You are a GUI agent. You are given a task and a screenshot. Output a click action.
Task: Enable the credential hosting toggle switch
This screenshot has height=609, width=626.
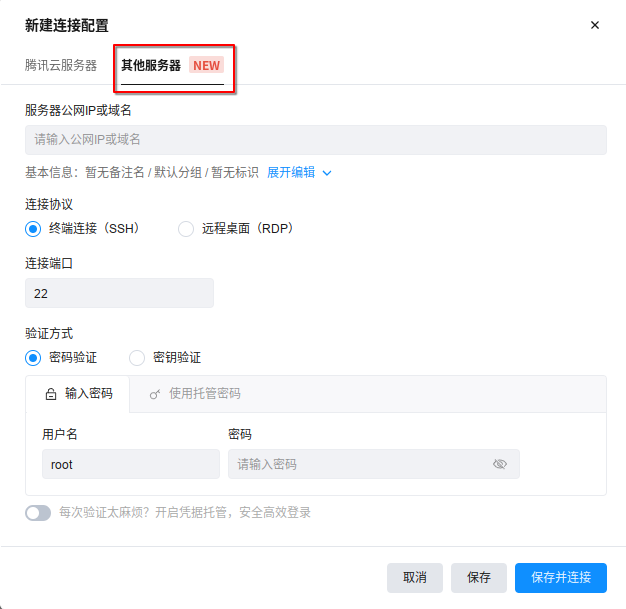pos(38,513)
